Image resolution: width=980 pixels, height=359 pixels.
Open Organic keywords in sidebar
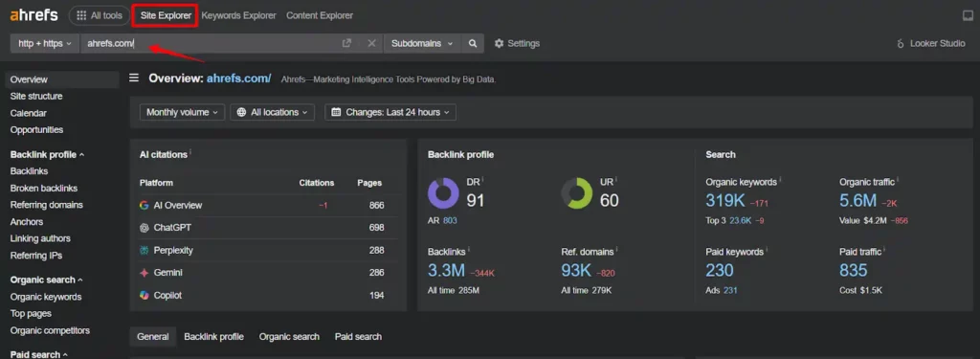(46, 297)
